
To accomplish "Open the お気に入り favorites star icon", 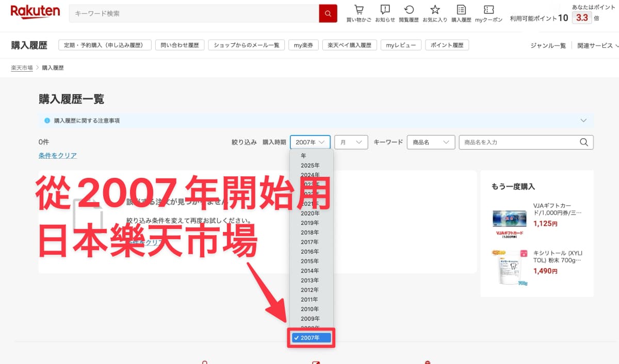I will pos(435,13).
